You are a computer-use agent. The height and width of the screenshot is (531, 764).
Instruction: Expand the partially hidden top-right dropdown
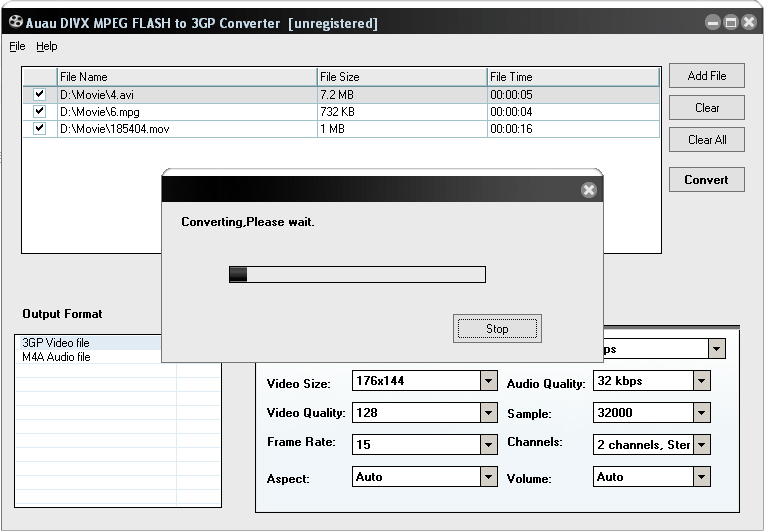pos(716,349)
